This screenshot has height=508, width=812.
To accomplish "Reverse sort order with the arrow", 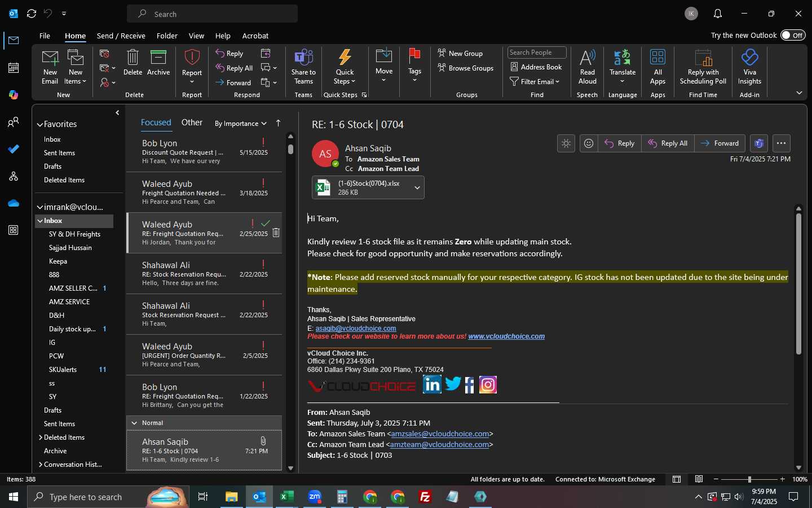I will [278, 123].
